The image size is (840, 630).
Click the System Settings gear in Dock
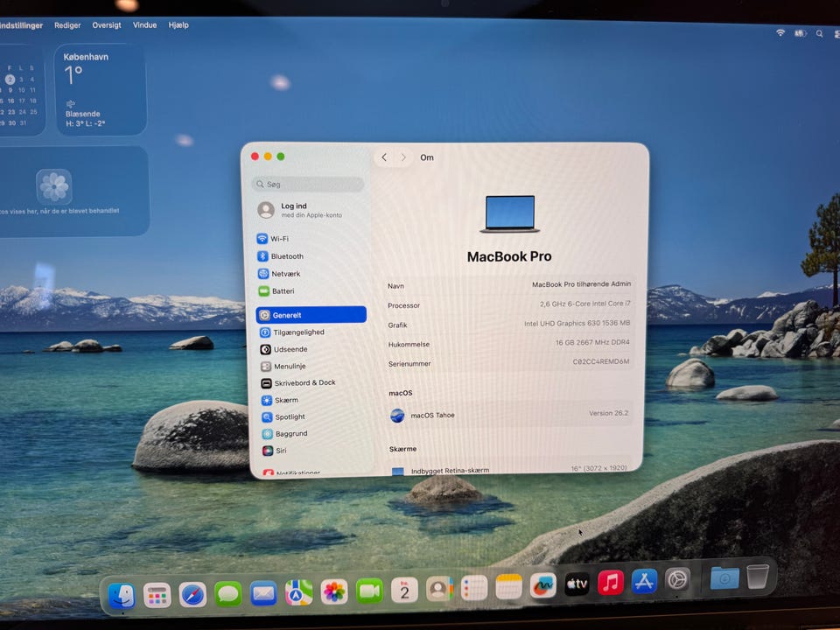[x=677, y=579]
